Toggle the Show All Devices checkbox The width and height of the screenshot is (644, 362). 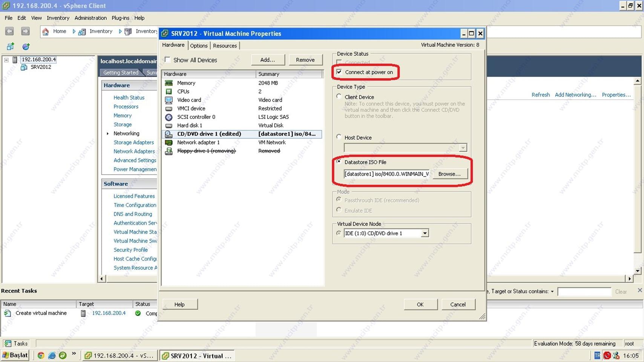[167, 60]
